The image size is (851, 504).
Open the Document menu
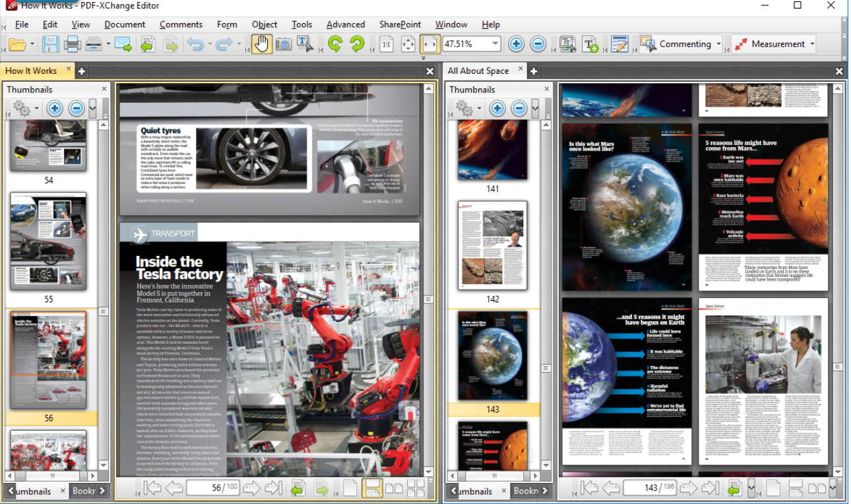coord(125,24)
